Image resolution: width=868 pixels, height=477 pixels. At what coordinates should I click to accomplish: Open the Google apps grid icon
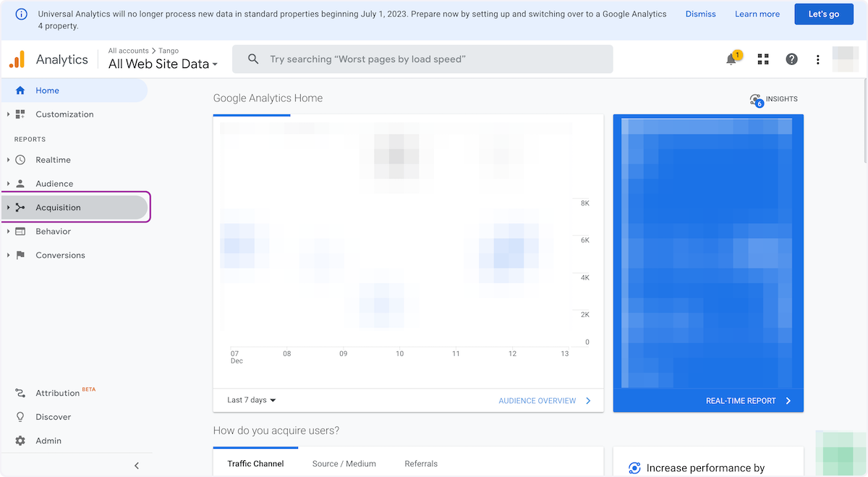pyautogui.click(x=763, y=59)
